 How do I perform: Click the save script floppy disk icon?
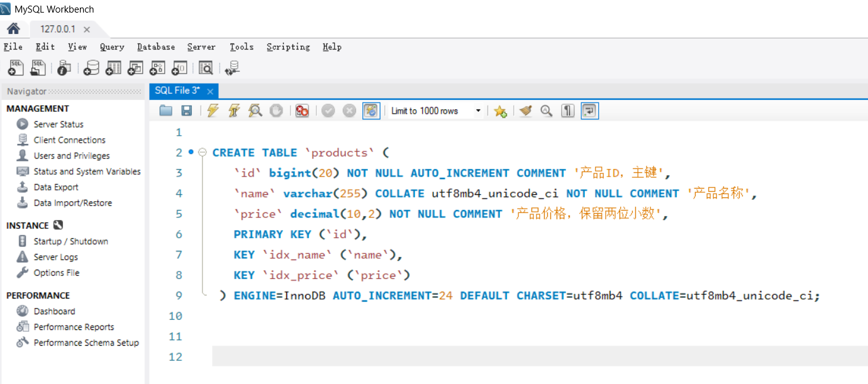[x=187, y=111]
